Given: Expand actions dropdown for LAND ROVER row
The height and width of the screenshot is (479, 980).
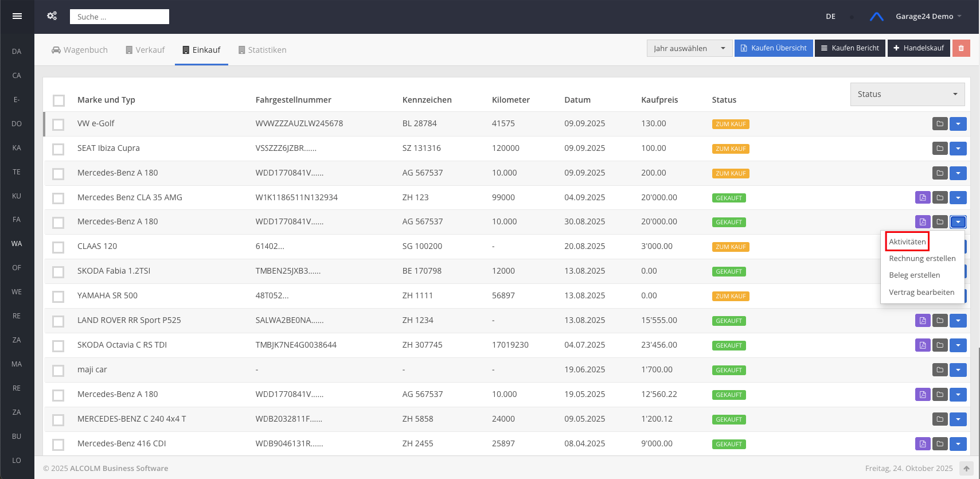Looking at the screenshot, I should coord(958,321).
